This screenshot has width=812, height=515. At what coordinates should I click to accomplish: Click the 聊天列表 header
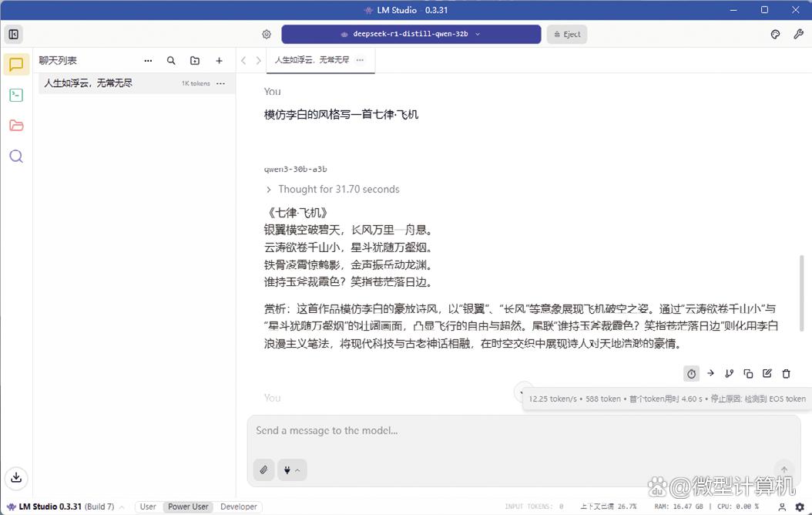(58, 61)
